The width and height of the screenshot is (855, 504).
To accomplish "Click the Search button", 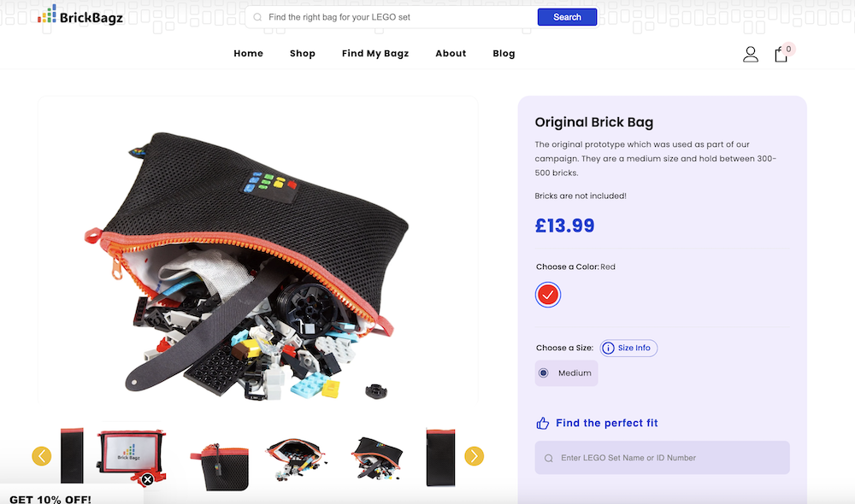I will [567, 17].
